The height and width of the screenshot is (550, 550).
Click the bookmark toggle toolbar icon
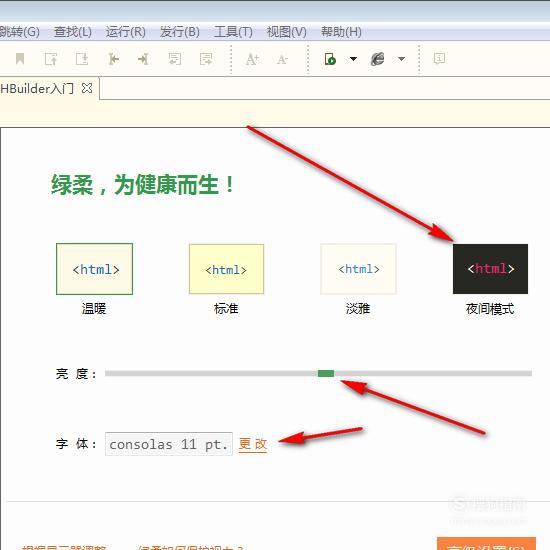coord(20,59)
